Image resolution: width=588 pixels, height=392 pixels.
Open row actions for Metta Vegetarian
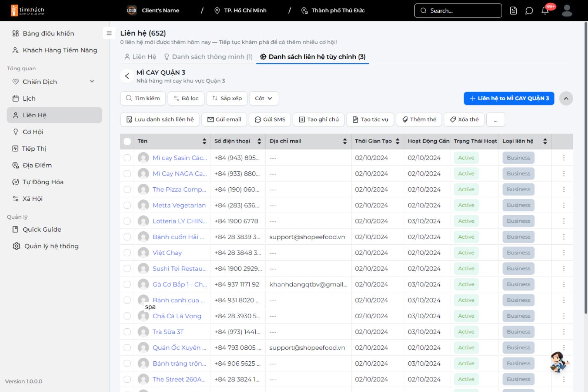tap(564, 205)
